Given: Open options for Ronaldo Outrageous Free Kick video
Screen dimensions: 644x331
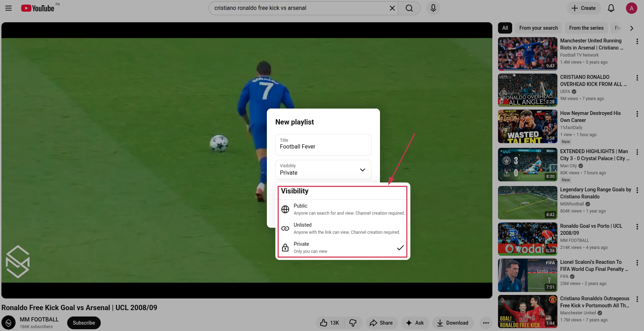Looking at the screenshot, I should [637, 299].
